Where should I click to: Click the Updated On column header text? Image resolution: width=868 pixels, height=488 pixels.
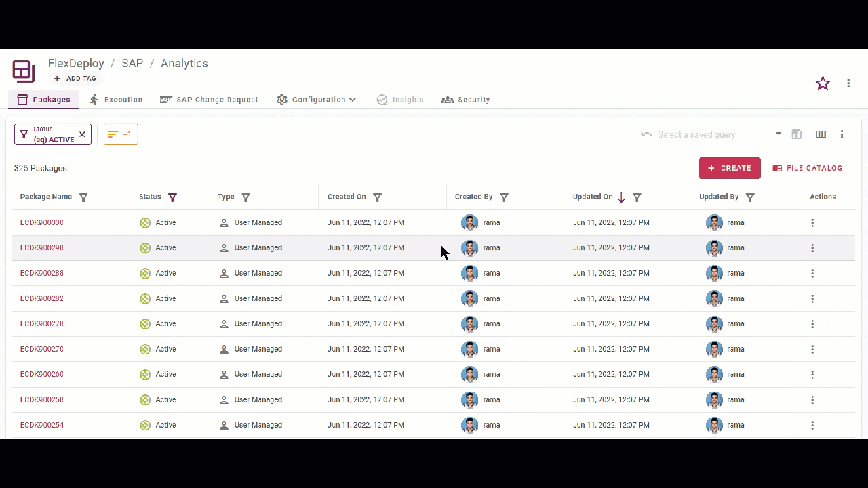click(x=593, y=197)
